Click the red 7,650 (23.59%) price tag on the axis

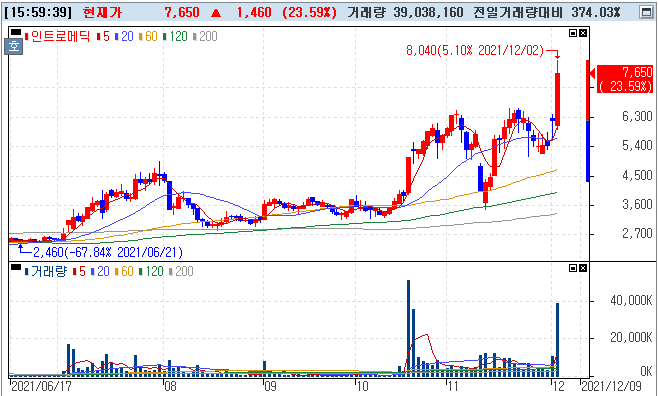pos(625,79)
